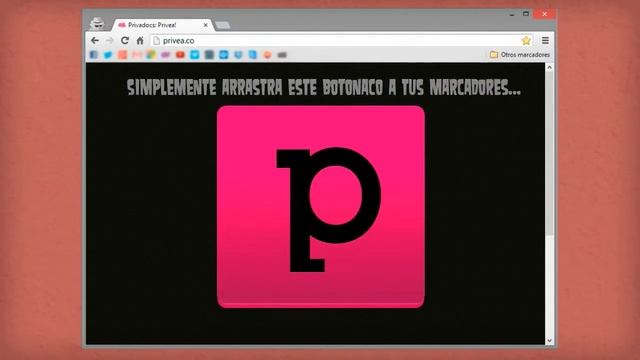Viewport: 640px width, 360px height.
Task: Open the Facebook bookmark
Action: (93, 55)
